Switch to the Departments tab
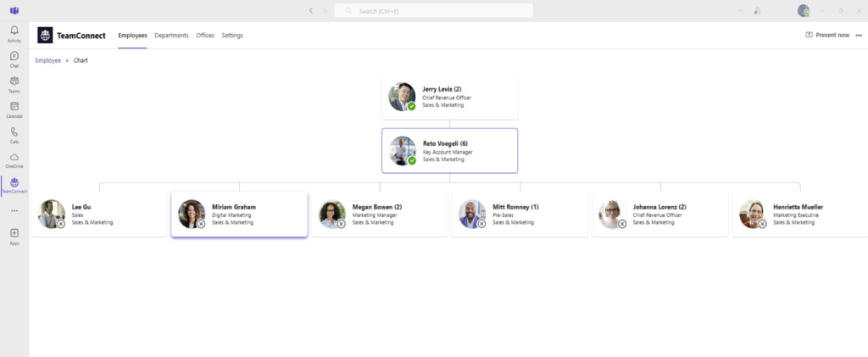The width and height of the screenshot is (868, 357). click(x=171, y=36)
